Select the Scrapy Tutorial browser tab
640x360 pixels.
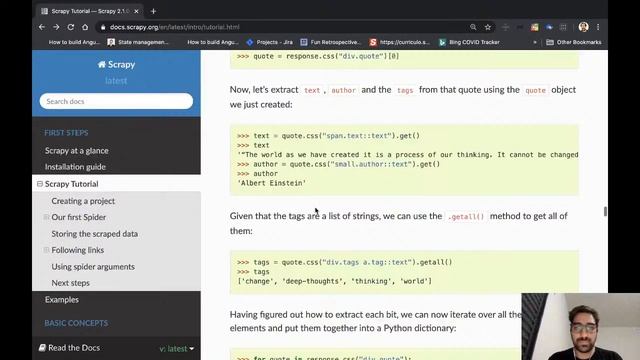tap(90, 11)
